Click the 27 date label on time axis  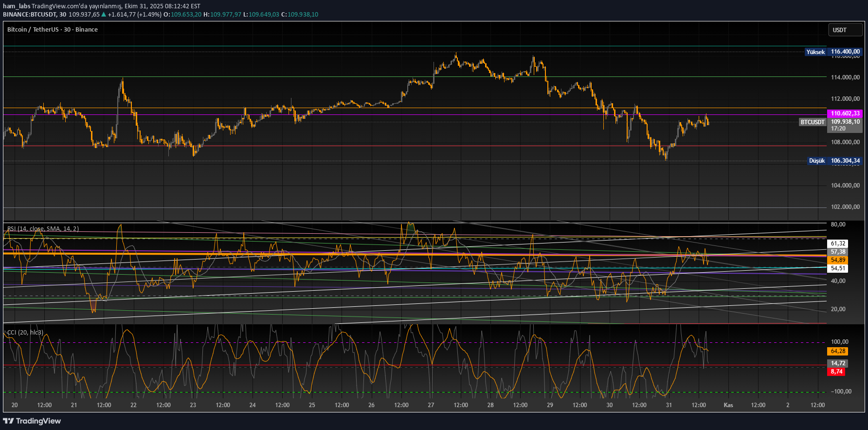coord(431,405)
